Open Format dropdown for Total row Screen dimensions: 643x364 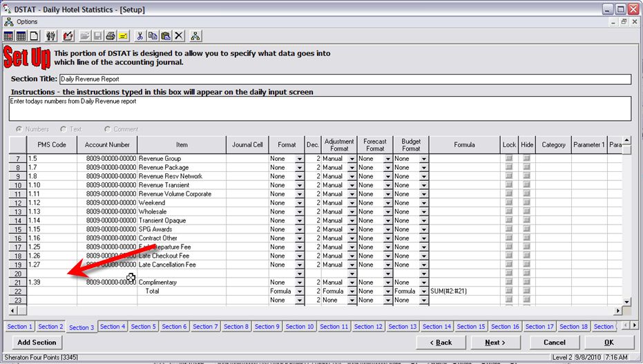(x=299, y=291)
